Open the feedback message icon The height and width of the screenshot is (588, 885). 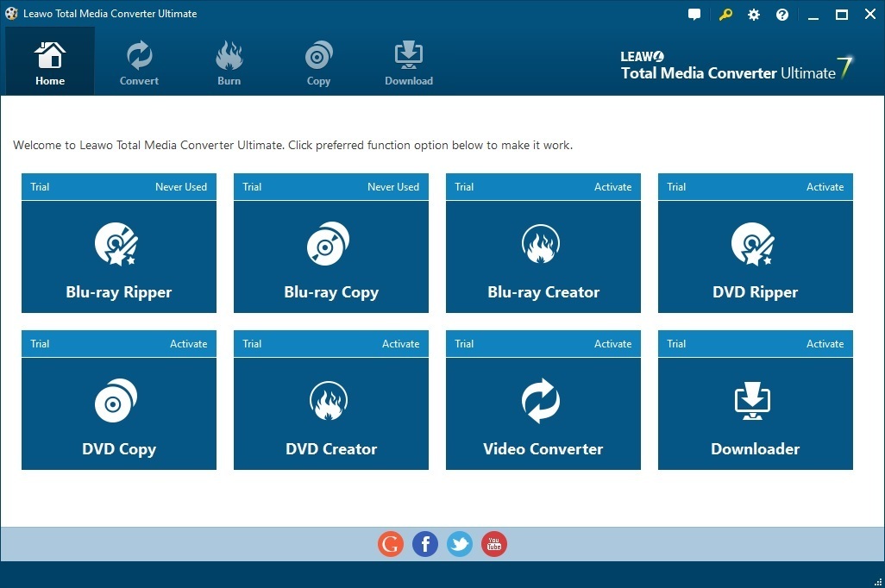pyautogui.click(x=694, y=14)
